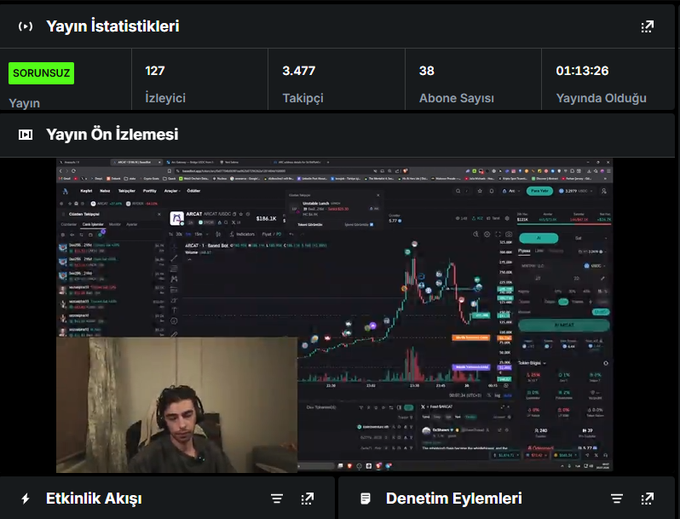680x519 pixels.
Task: Click the broadcast icon beside Yayın İstatistikleri
Action: [x=25, y=26]
